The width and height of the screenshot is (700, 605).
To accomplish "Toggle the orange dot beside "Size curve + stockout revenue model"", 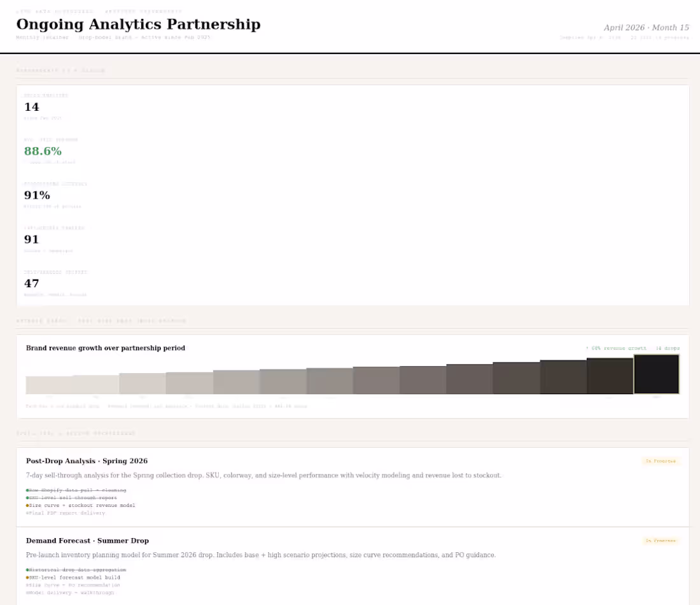I will [27, 505].
